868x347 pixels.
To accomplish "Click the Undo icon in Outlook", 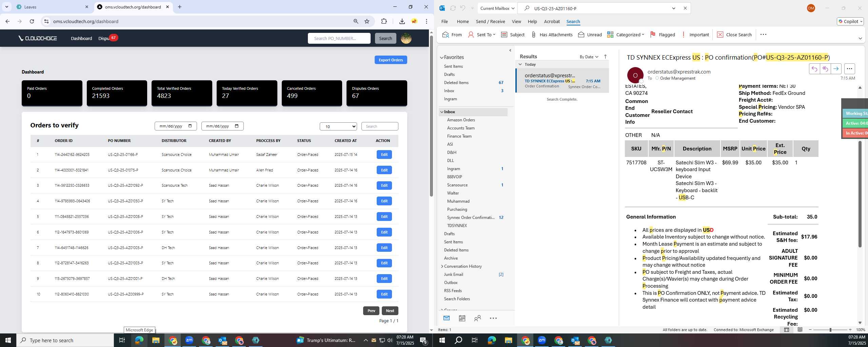I will point(463,8).
